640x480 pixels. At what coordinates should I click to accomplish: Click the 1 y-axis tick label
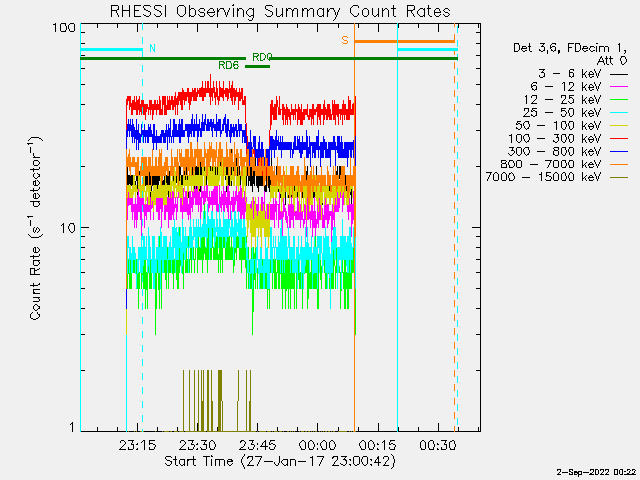pos(72,427)
